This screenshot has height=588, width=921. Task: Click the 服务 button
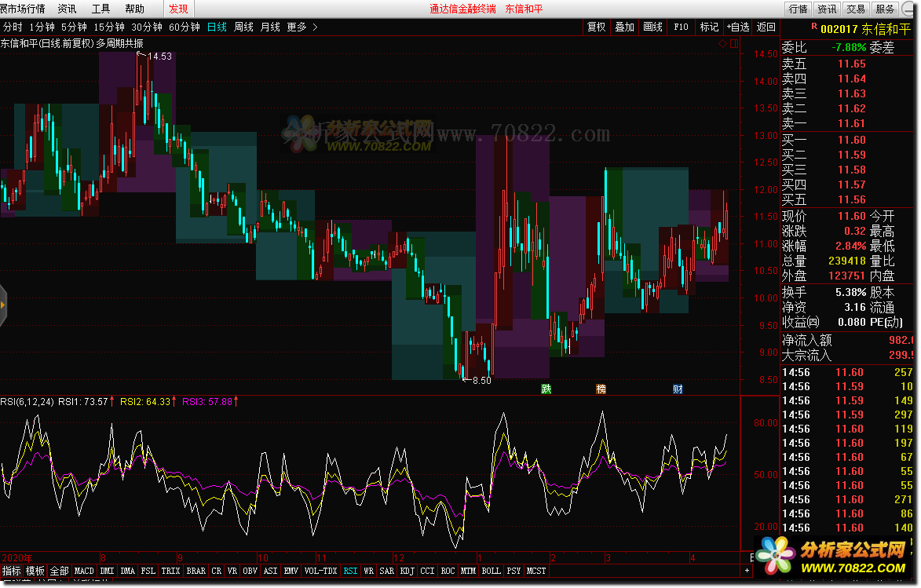tap(885, 9)
